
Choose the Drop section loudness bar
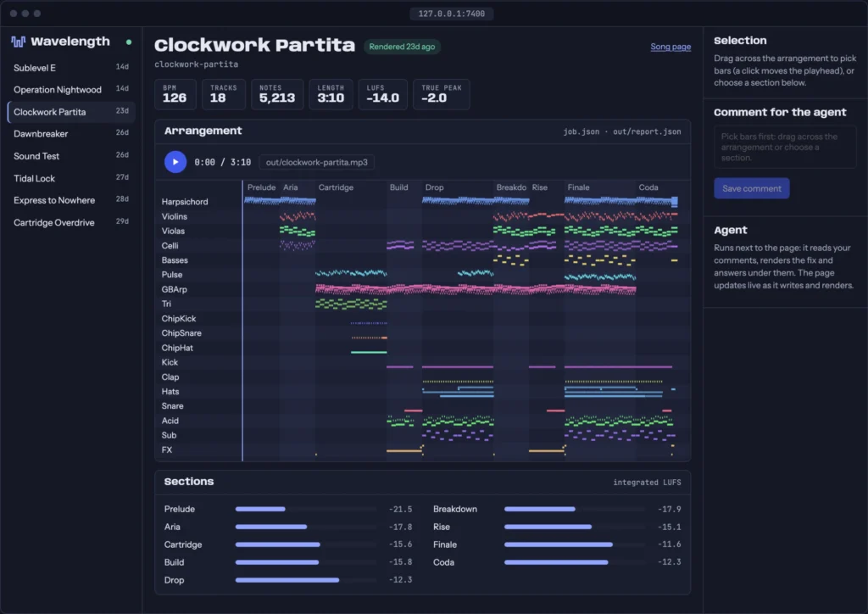[305, 580]
